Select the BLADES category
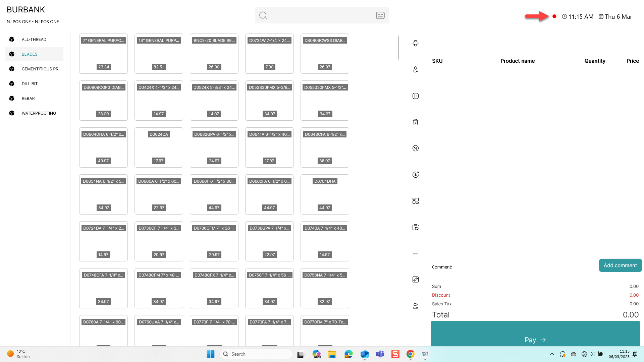 tap(34, 54)
